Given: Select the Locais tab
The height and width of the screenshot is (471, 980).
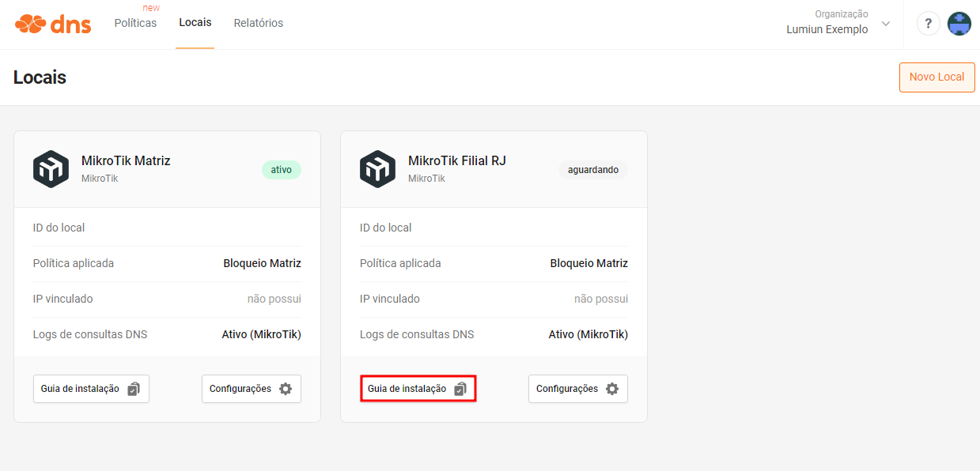Looking at the screenshot, I should click(195, 23).
